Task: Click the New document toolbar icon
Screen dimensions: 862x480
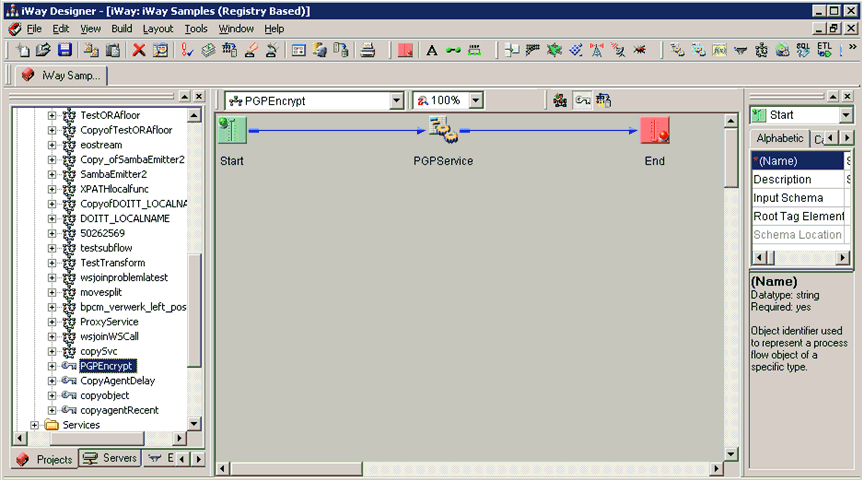Action: 23,51
